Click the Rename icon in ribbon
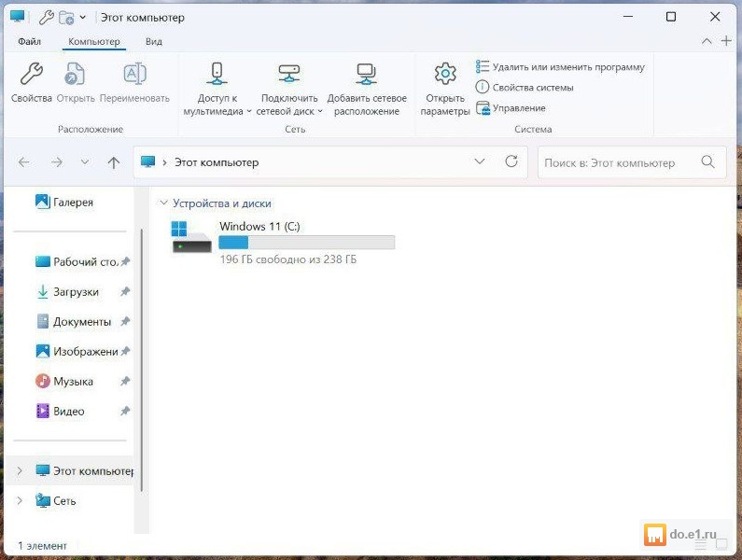The width and height of the screenshot is (742, 560). coord(134,74)
